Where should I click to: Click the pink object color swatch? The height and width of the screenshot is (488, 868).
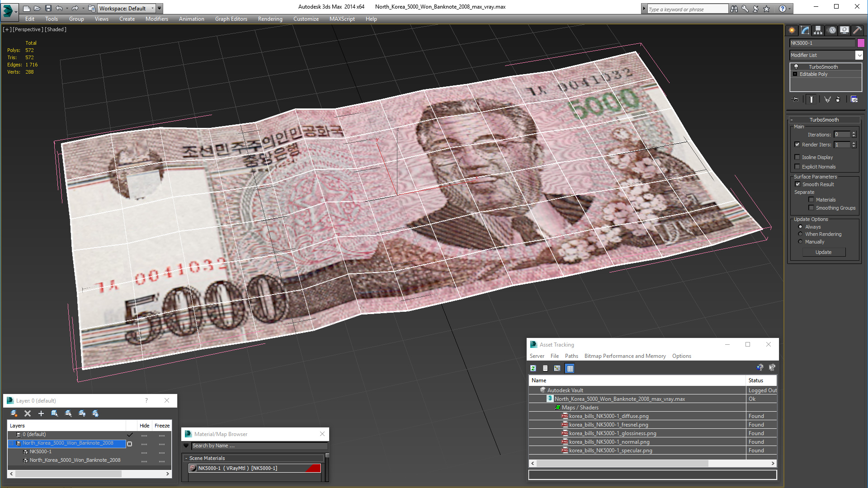861,43
